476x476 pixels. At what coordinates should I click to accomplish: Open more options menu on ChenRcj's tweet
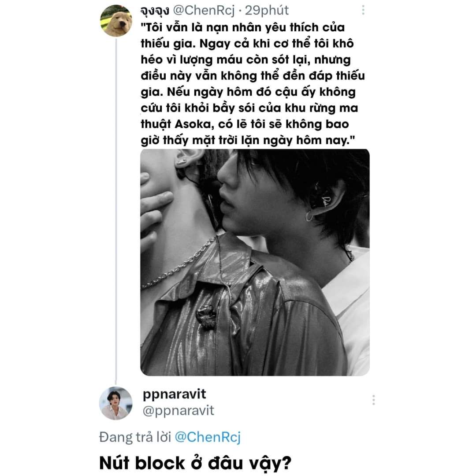click(363, 10)
